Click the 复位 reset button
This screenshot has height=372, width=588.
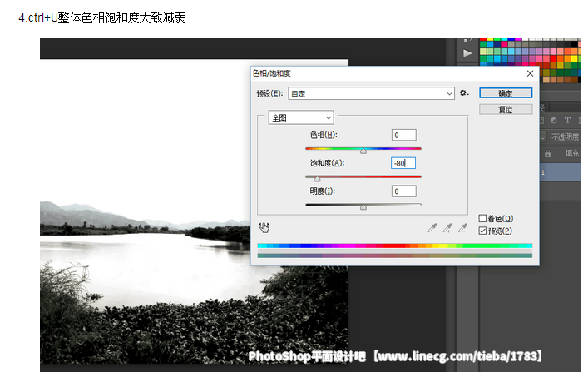pos(506,110)
